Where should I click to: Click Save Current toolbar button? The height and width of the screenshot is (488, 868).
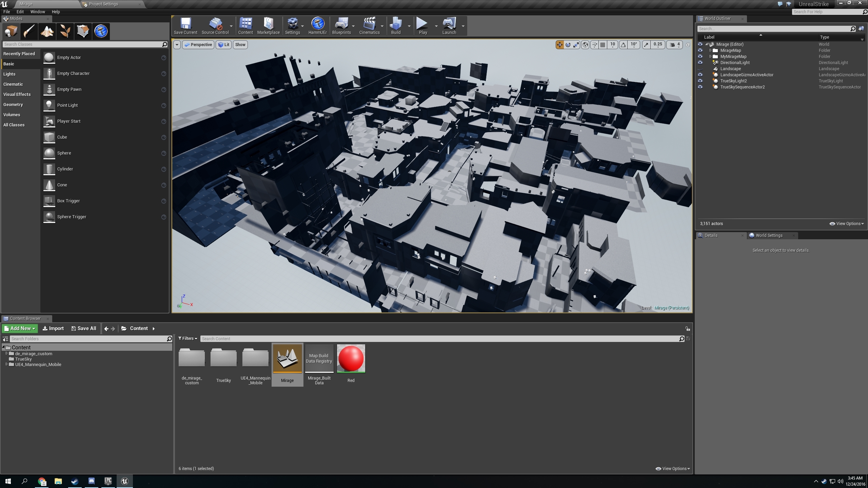[185, 26]
